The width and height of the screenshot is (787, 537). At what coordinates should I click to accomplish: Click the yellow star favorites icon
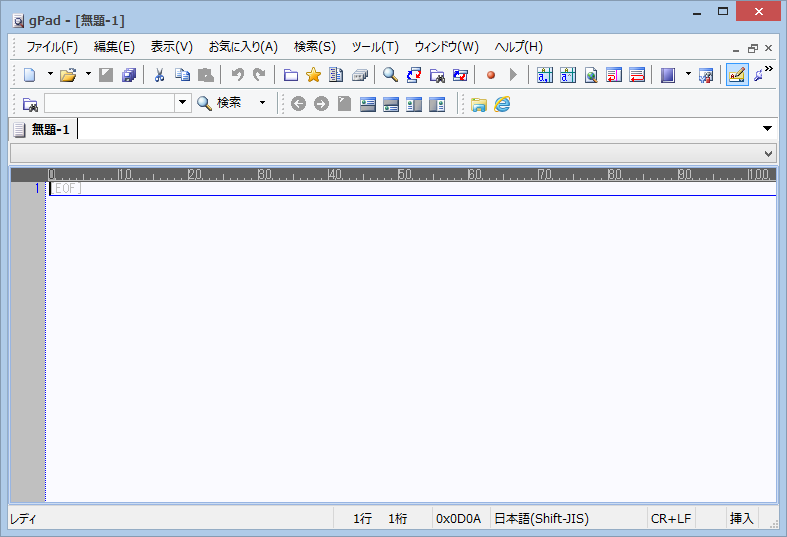pos(313,75)
